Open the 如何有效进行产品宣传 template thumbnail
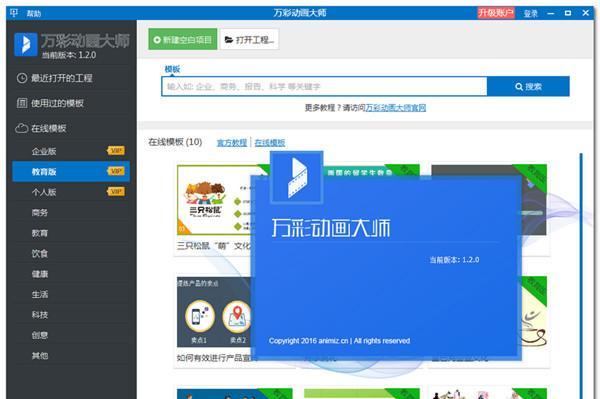The height and width of the screenshot is (399, 600). 214,312
